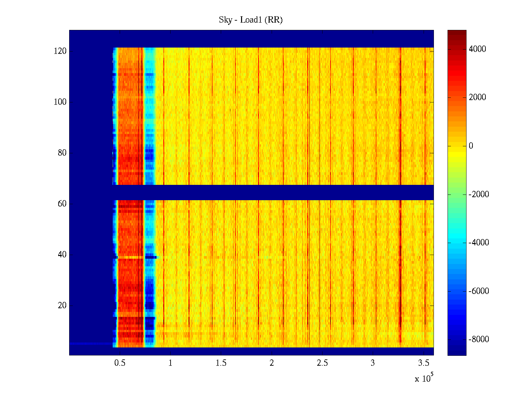Select the y-axis tick label 80
The width and height of the screenshot is (532, 399).
click(62, 153)
